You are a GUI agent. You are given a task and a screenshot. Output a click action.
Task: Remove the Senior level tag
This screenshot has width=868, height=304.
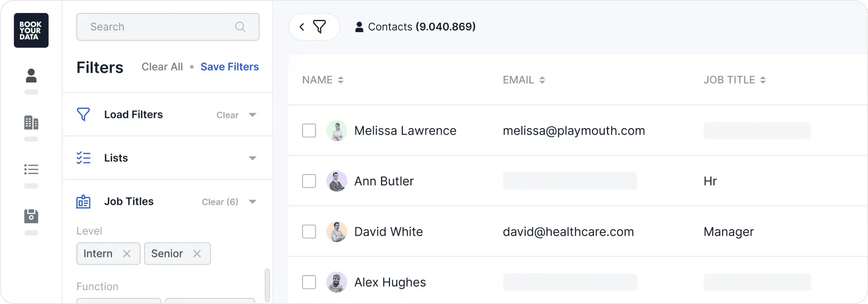(197, 253)
